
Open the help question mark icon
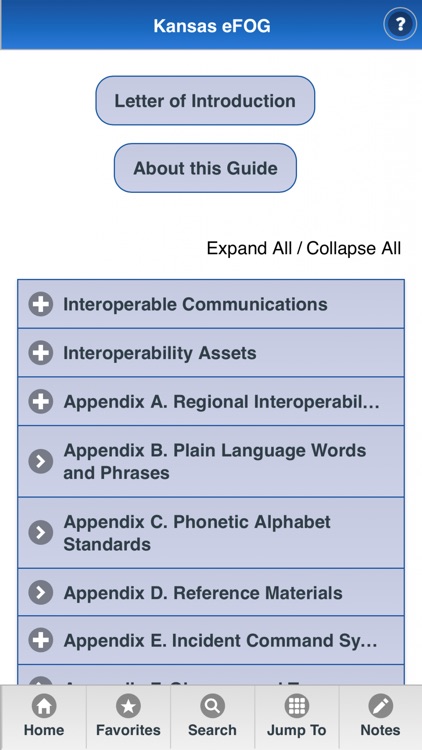pyautogui.click(x=400, y=24)
